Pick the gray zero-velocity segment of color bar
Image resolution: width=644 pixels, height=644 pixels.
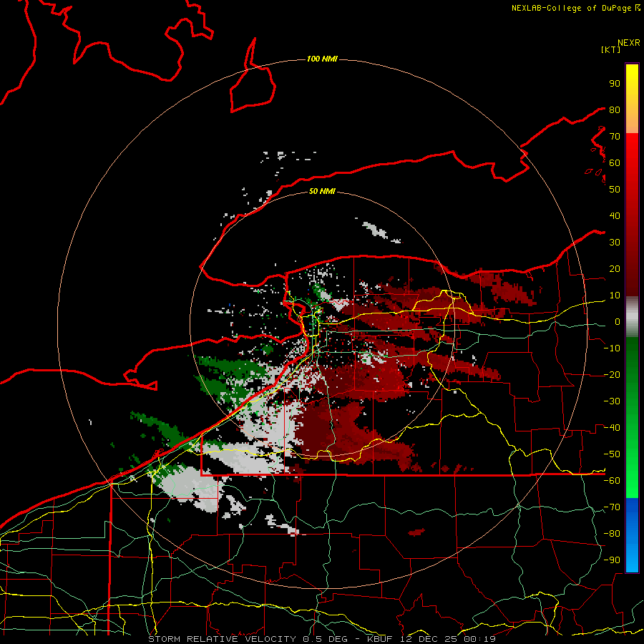[632, 317]
